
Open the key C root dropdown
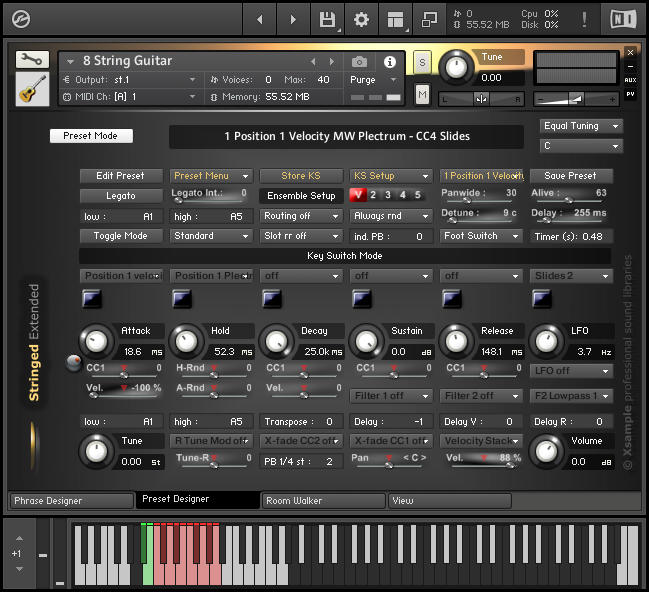(581, 146)
